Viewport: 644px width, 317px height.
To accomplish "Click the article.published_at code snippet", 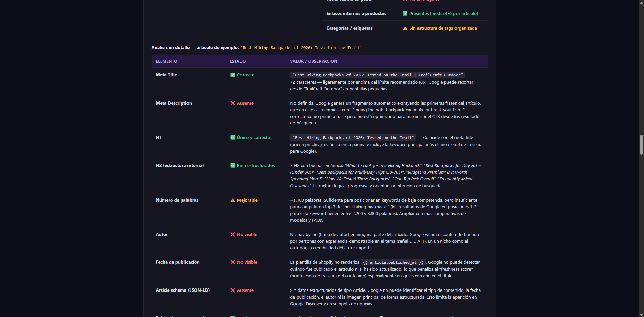I will [x=393, y=262].
